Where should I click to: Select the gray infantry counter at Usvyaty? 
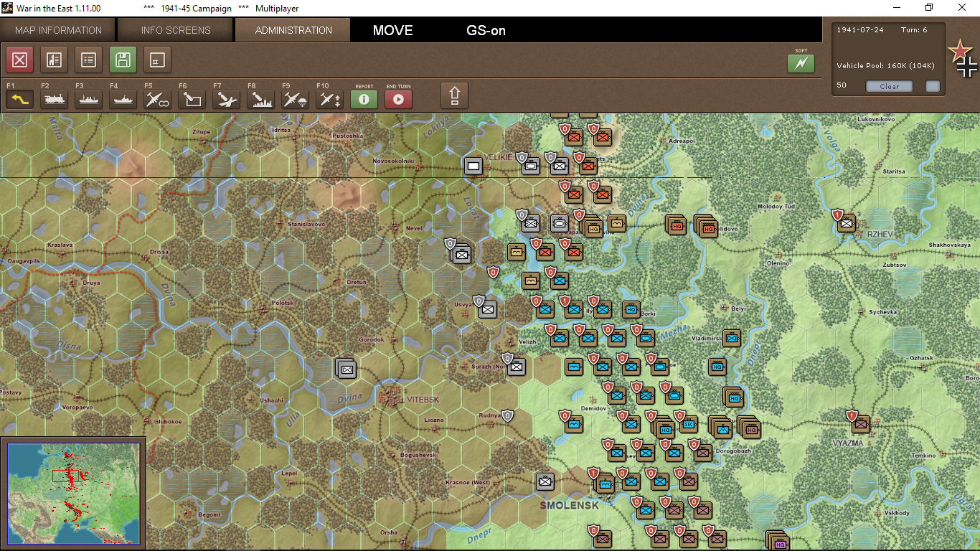(x=487, y=309)
